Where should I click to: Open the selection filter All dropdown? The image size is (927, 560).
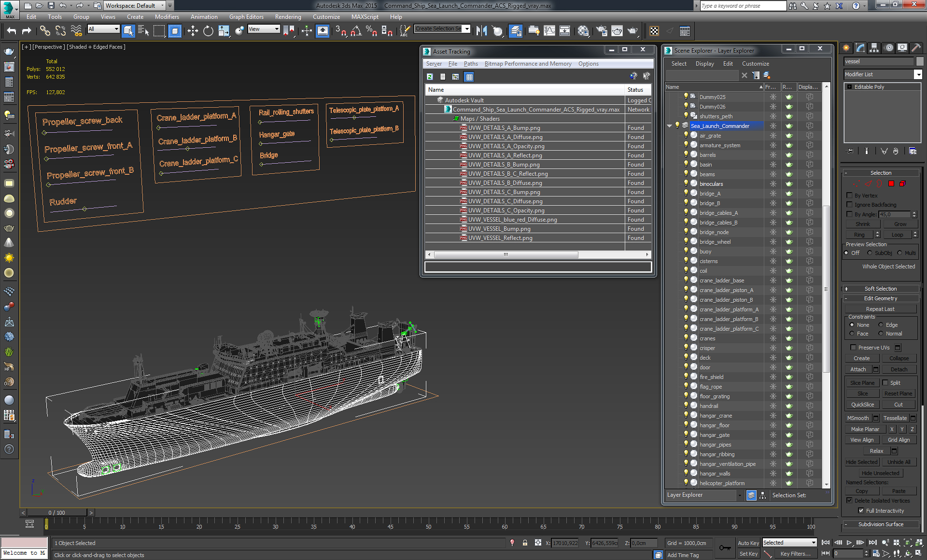[x=116, y=29]
